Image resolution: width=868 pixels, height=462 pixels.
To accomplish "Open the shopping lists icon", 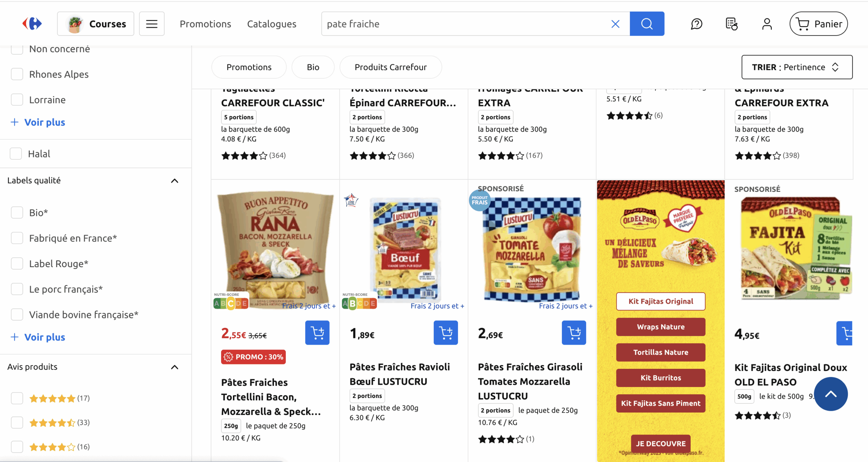I will 731,23.
